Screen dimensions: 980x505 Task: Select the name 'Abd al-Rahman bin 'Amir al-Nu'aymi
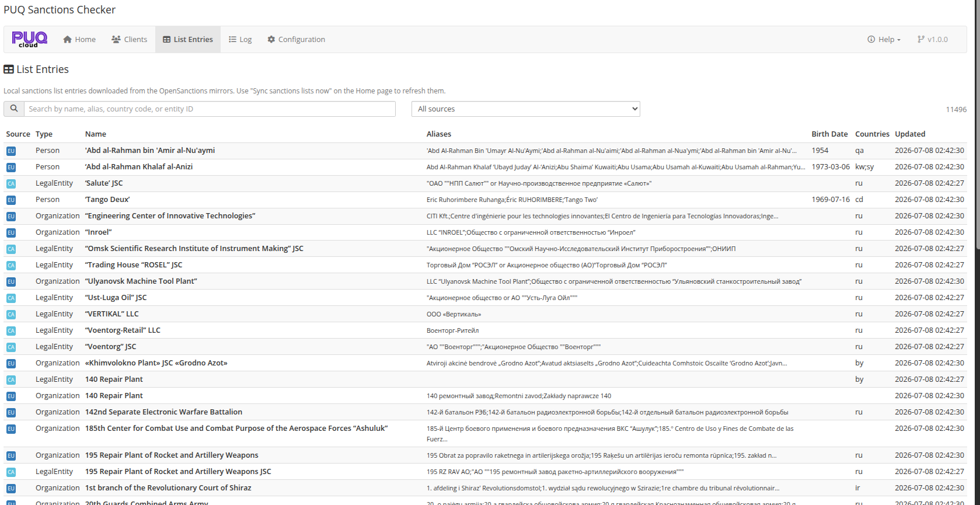(150, 150)
